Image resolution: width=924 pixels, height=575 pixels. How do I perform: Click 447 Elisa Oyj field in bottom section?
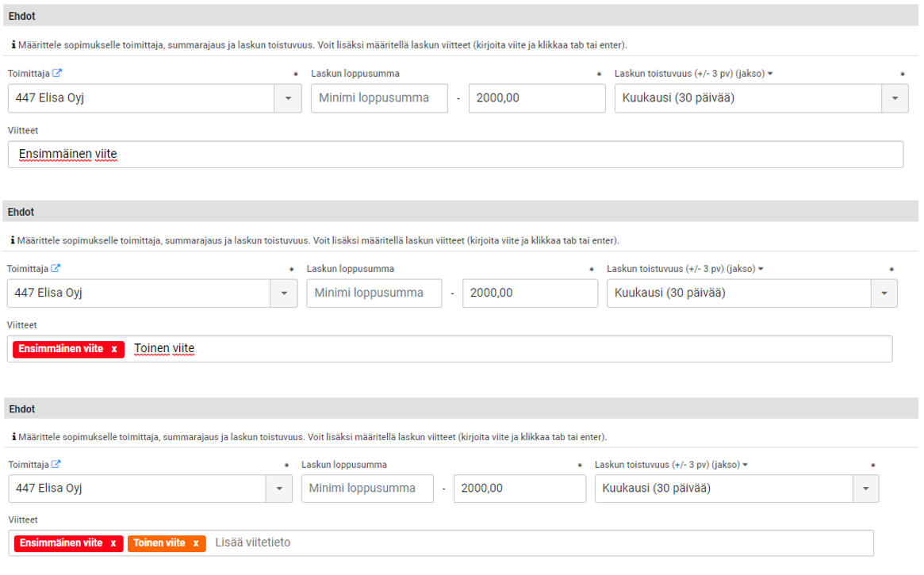(x=139, y=489)
